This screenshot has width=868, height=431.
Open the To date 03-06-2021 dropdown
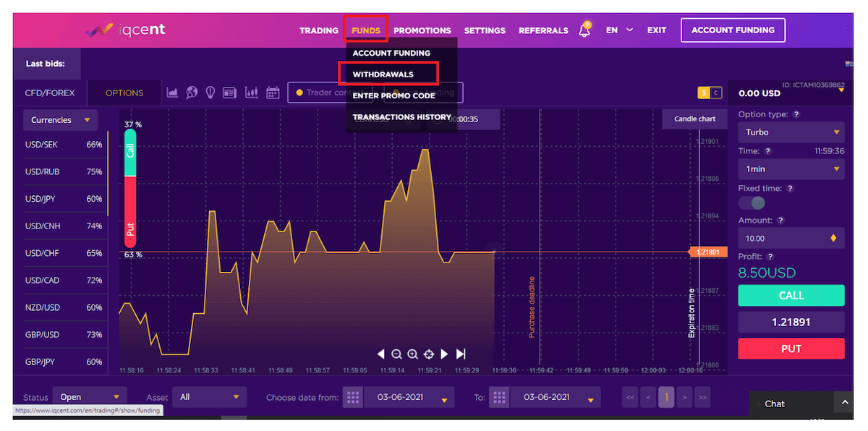pos(556,397)
